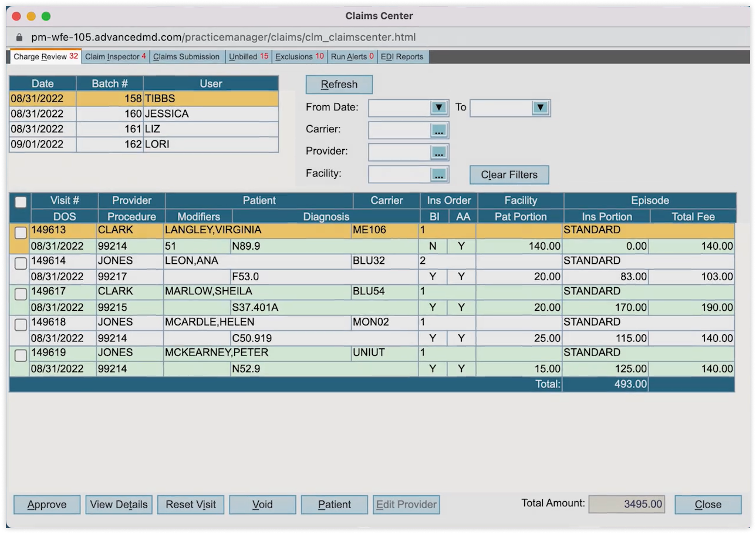This screenshot has height=534, width=756.
Task: Select batch 160 row for JESSICA
Action: (x=144, y=114)
